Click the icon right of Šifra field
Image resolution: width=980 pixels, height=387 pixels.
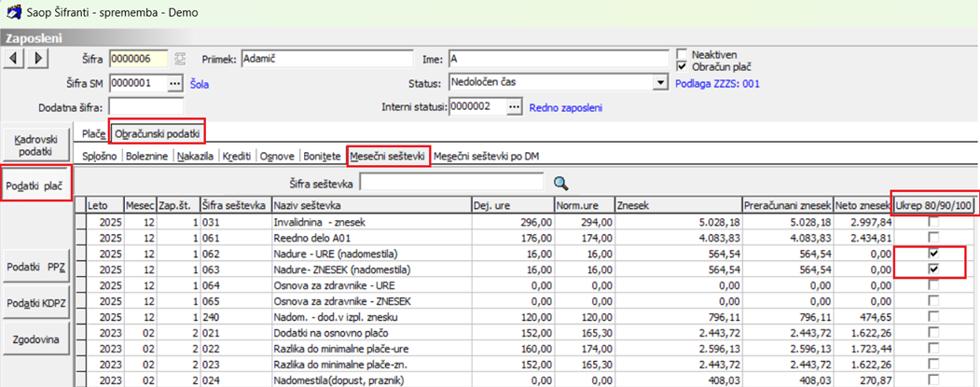tap(180, 59)
